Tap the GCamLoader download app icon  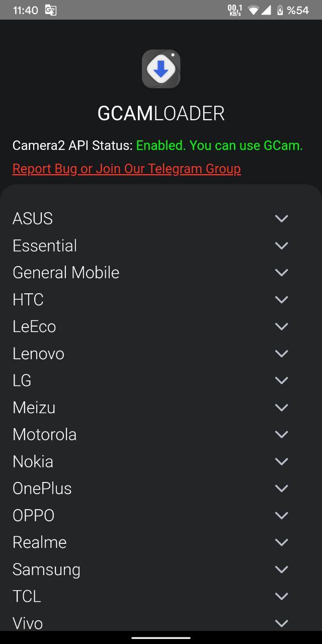coord(161,69)
